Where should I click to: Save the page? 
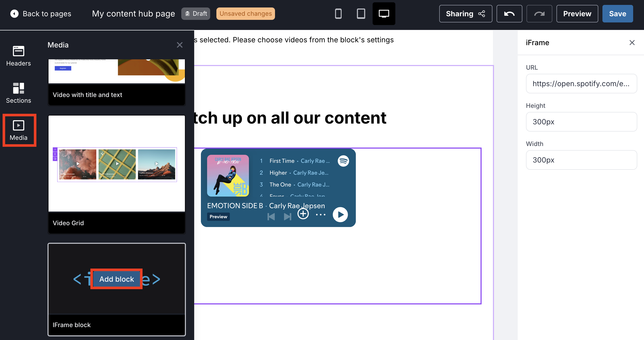point(618,14)
